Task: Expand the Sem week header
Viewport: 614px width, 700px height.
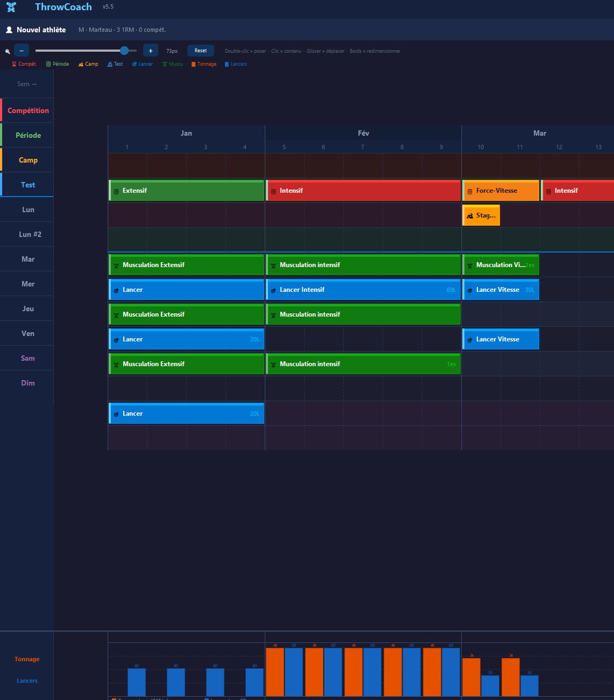Action: 26,84
